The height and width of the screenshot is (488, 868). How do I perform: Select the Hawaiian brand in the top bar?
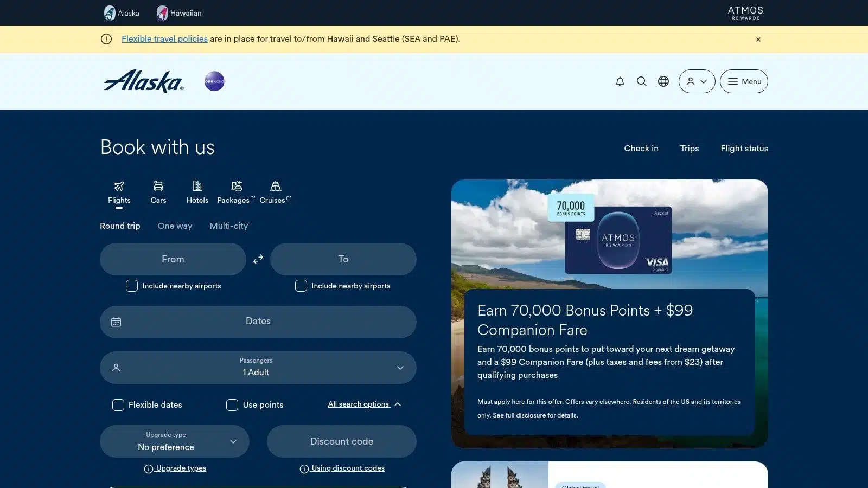click(179, 13)
